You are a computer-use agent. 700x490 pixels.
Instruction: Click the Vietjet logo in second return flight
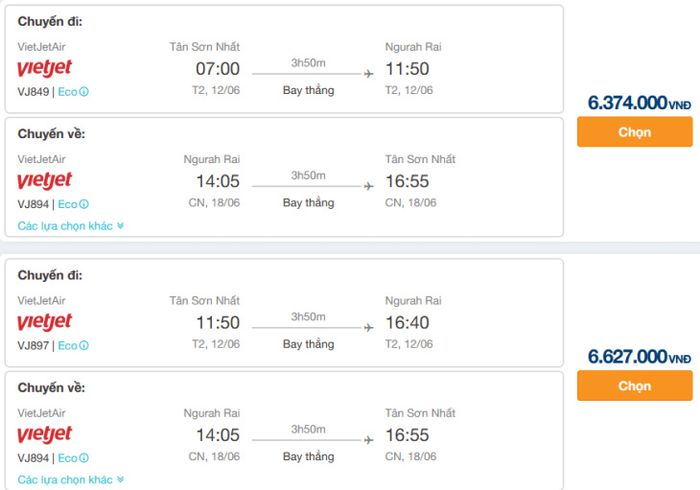(44, 435)
